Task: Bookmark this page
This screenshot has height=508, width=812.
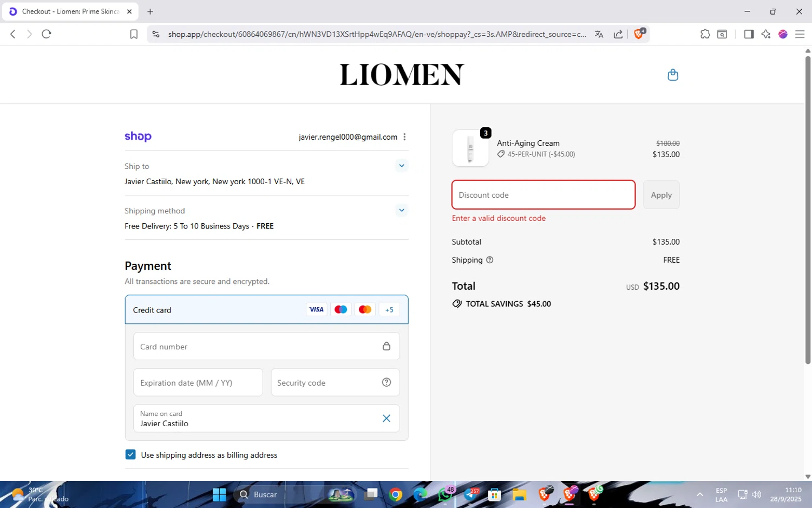Action: (134, 34)
